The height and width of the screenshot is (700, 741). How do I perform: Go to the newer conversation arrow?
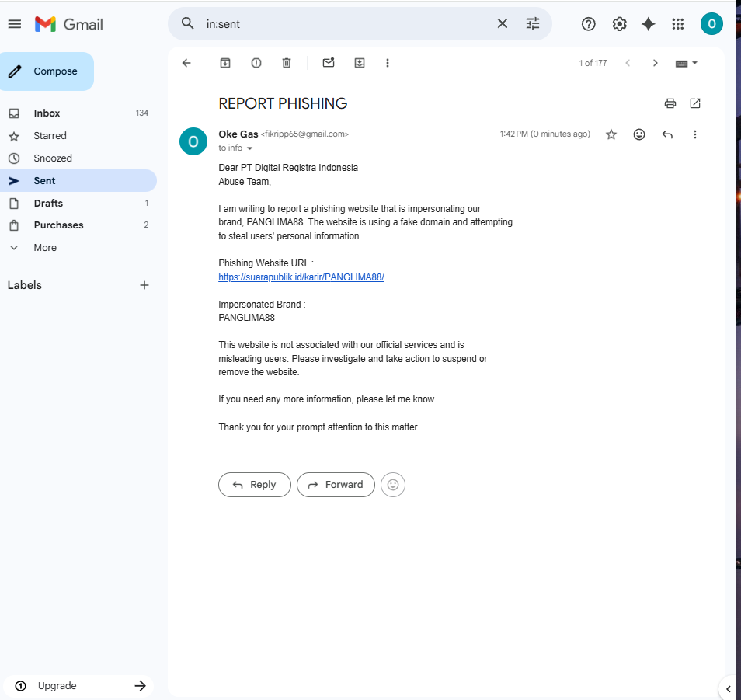click(x=628, y=63)
